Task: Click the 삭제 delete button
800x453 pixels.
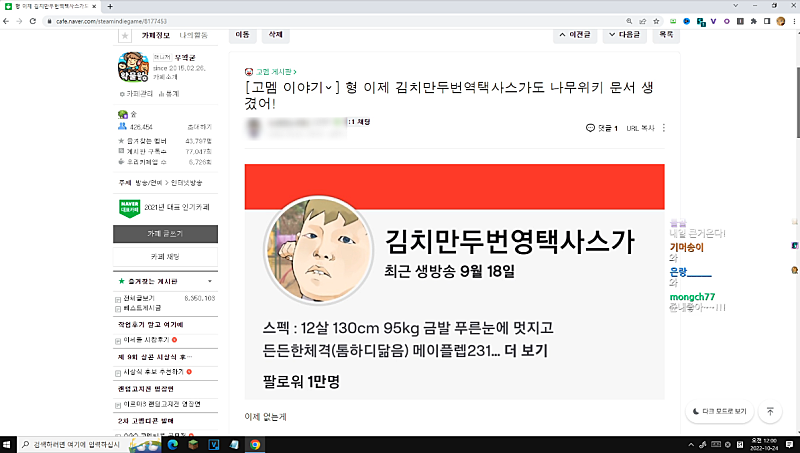Action: pyautogui.click(x=276, y=35)
